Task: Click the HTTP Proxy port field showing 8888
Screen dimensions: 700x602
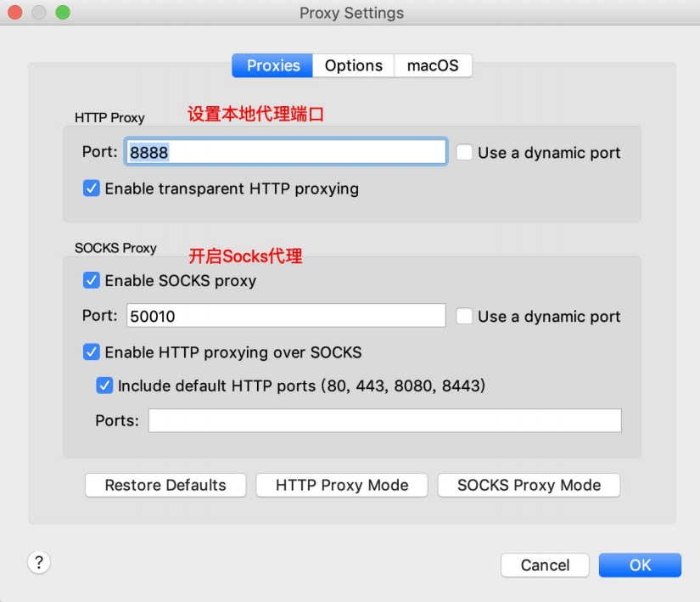Action: click(x=286, y=152)
